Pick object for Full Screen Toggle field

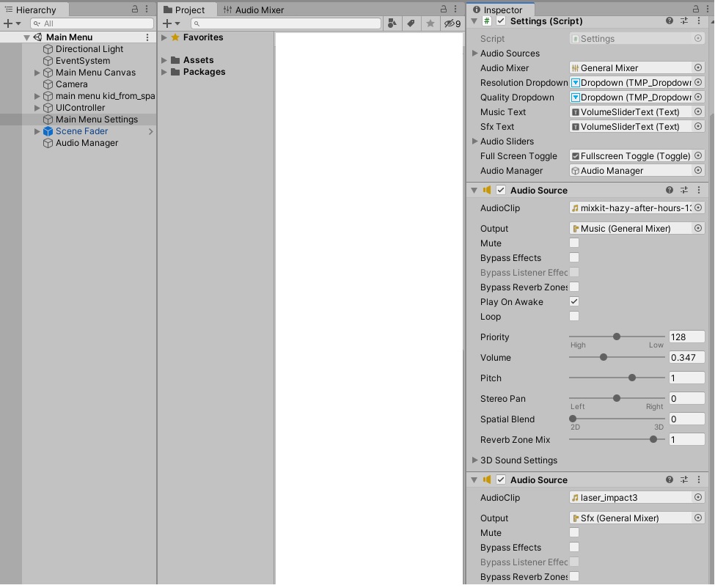point(698,156)
